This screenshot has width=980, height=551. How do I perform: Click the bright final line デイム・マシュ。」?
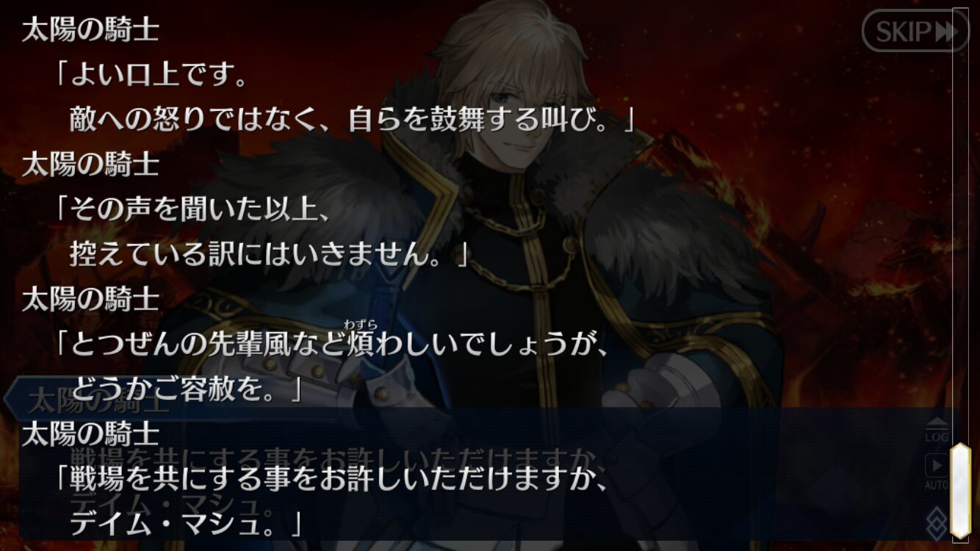point(186,524)
